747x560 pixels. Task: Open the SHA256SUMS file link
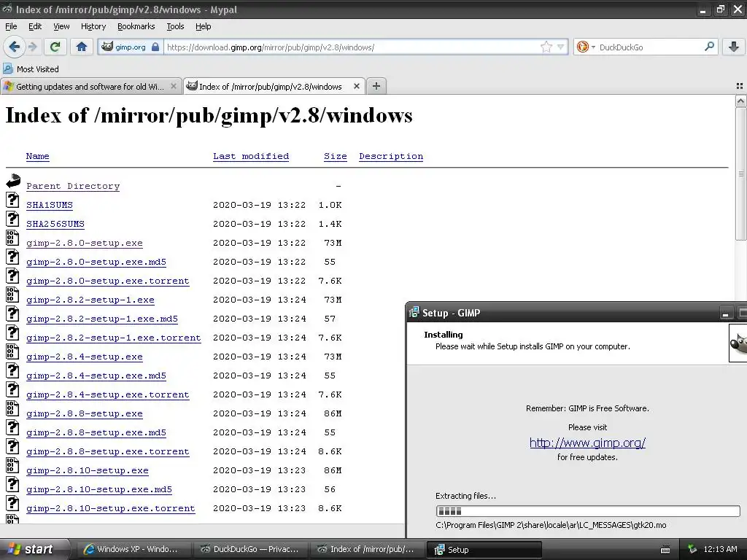pyautogui.click(x=55, y=224)
